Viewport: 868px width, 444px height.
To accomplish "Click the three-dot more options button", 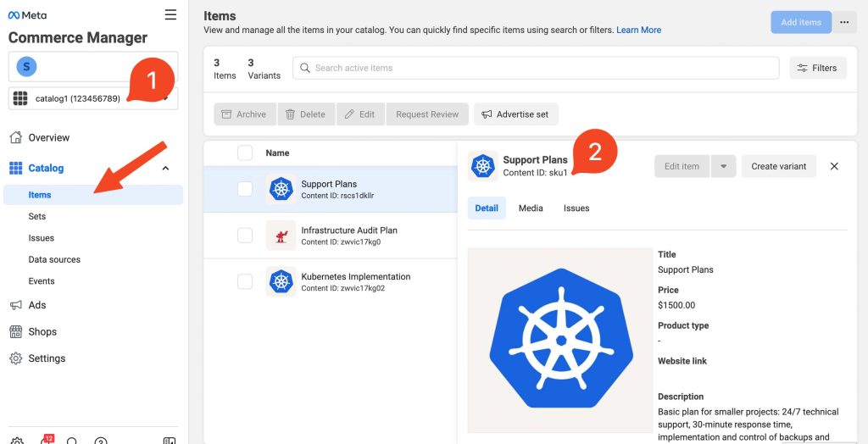I will pyautogui.click(x=844, y=22).
